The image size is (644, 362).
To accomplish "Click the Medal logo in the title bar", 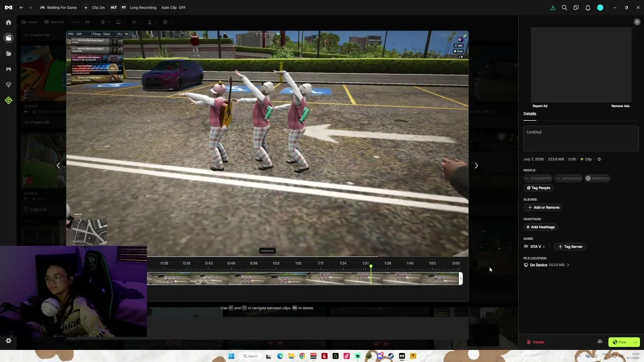I will click(9, 8).
